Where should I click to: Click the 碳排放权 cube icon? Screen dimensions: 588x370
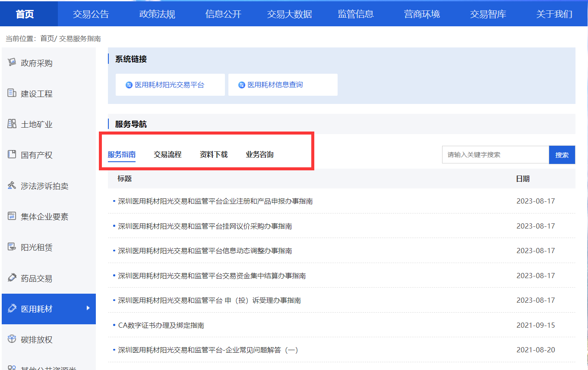click(12, 339)
